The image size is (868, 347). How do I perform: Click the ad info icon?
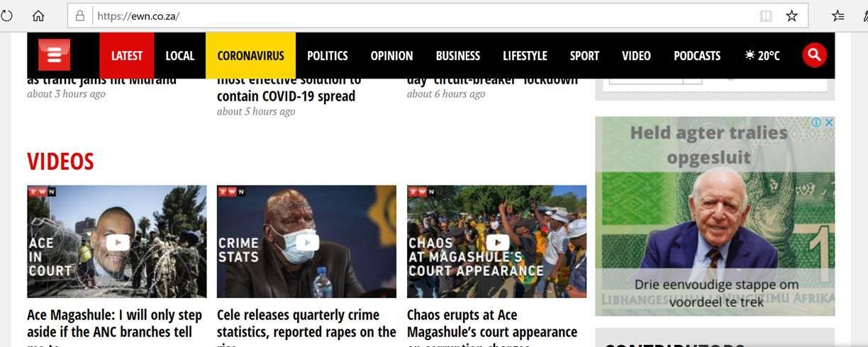coord(817,123)
